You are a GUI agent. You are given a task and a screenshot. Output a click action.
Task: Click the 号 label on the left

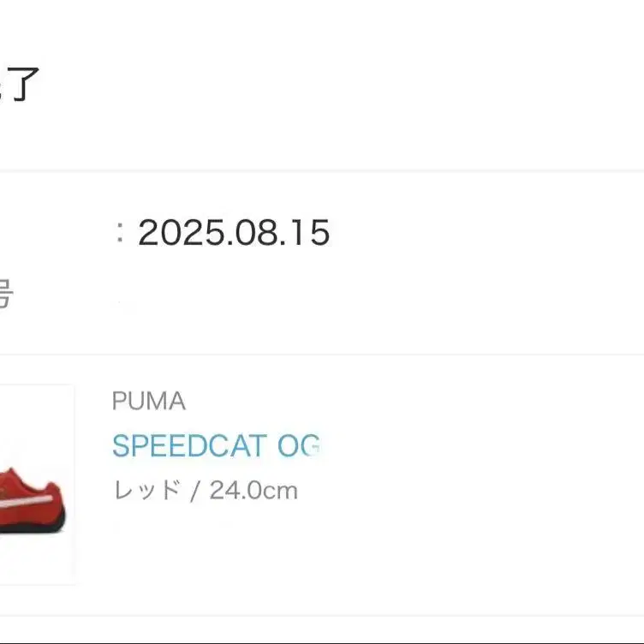click(4, 294)
